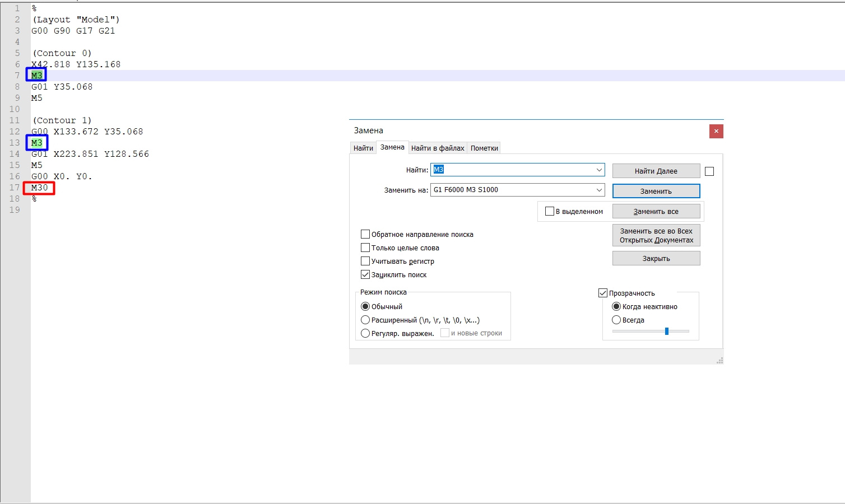Click the transparency slider handle
The width and height of the screenshot is (845, 504).
pyautogui.click(x=667, y=331)
